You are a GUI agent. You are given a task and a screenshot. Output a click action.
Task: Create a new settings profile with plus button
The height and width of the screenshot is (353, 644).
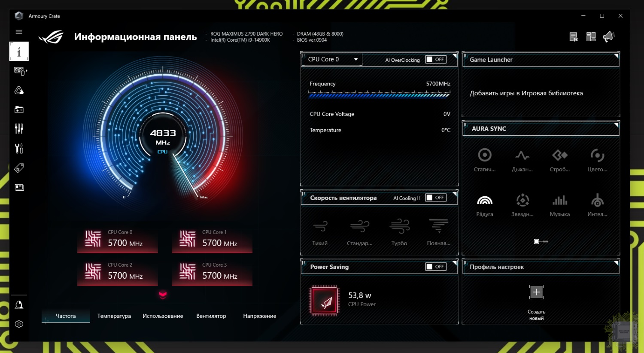pyautogui.click(x=536, y=292)
